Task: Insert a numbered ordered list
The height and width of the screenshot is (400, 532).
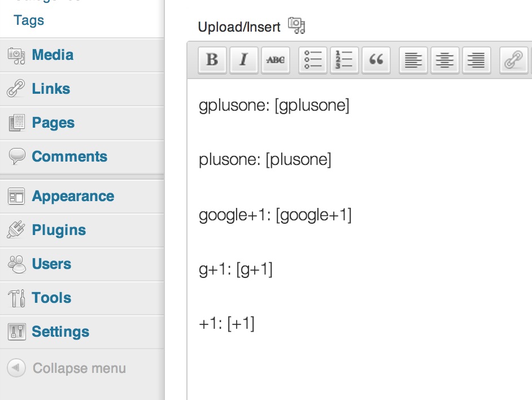Action: [x=344, y=60]
